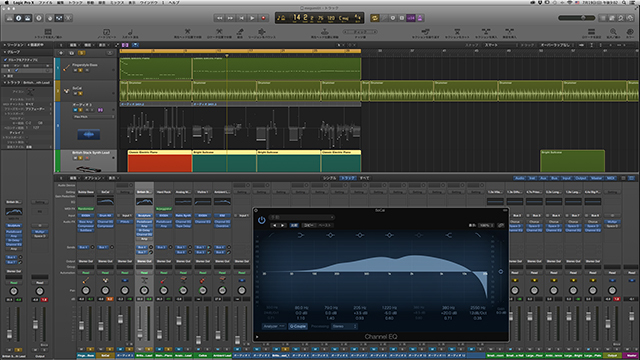Toggle the purple Metronome button

point(420,18)
